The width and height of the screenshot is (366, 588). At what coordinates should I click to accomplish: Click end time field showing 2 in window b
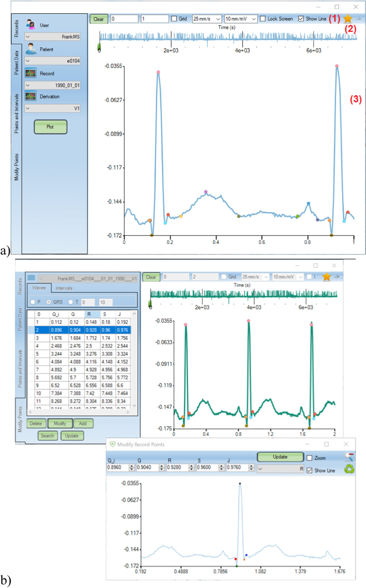pyautogui.click(x=205, y=277)
